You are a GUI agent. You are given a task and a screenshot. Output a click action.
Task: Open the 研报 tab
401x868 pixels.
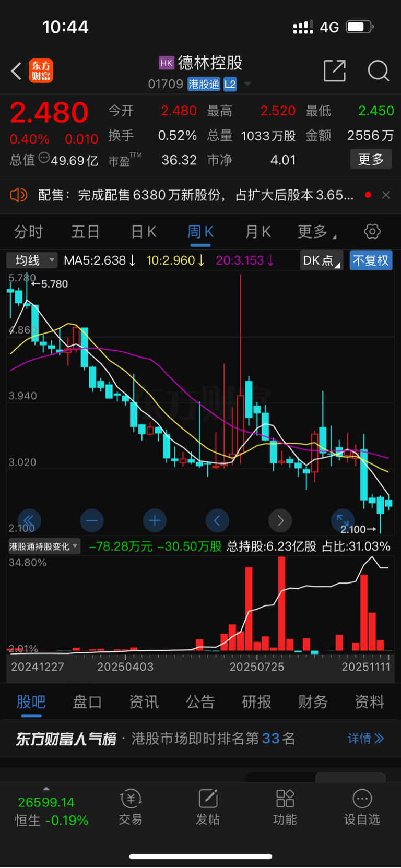[256, 702]
